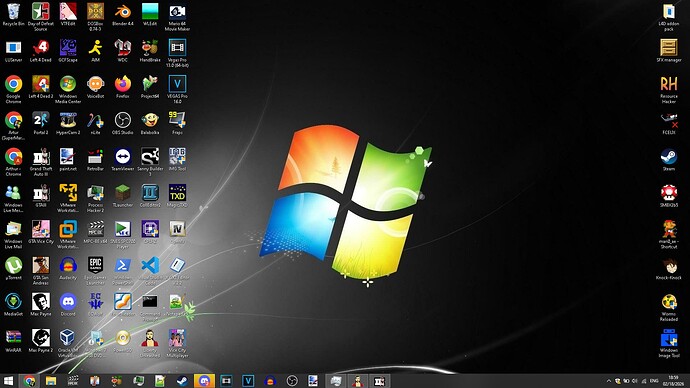Launch Portal 2 desktop shortcut
The height and width of the screenshot is (388, 690).
(40, 123)
